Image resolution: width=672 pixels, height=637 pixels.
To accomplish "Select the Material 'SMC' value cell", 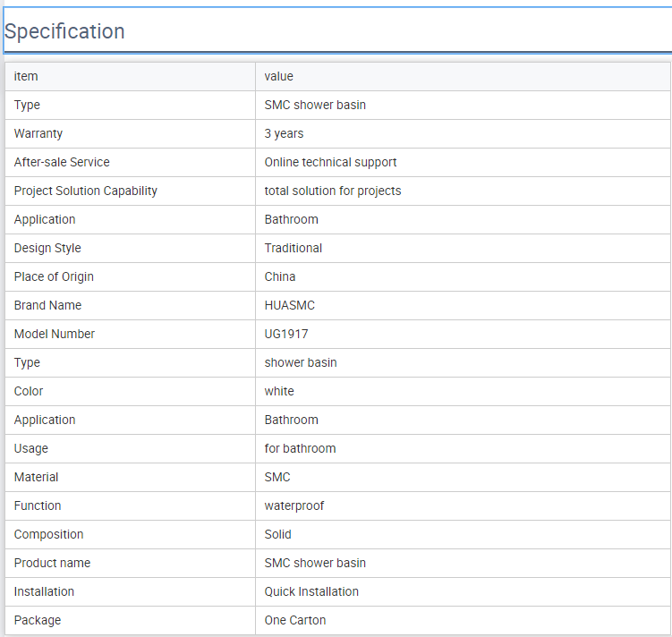I will (463, 477).
